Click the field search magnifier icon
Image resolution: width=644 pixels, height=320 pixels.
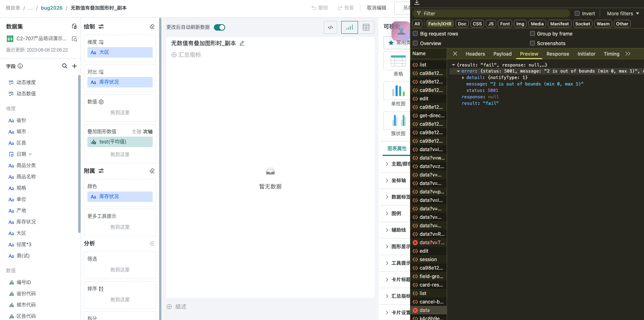pos(64,66)
